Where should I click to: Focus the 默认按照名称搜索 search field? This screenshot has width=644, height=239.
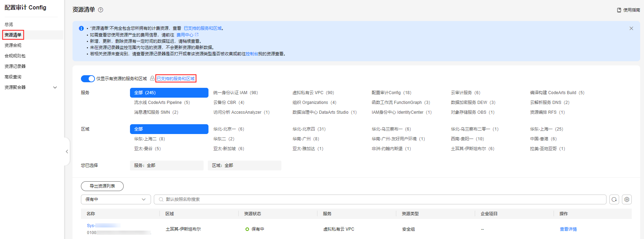[380, 199]
